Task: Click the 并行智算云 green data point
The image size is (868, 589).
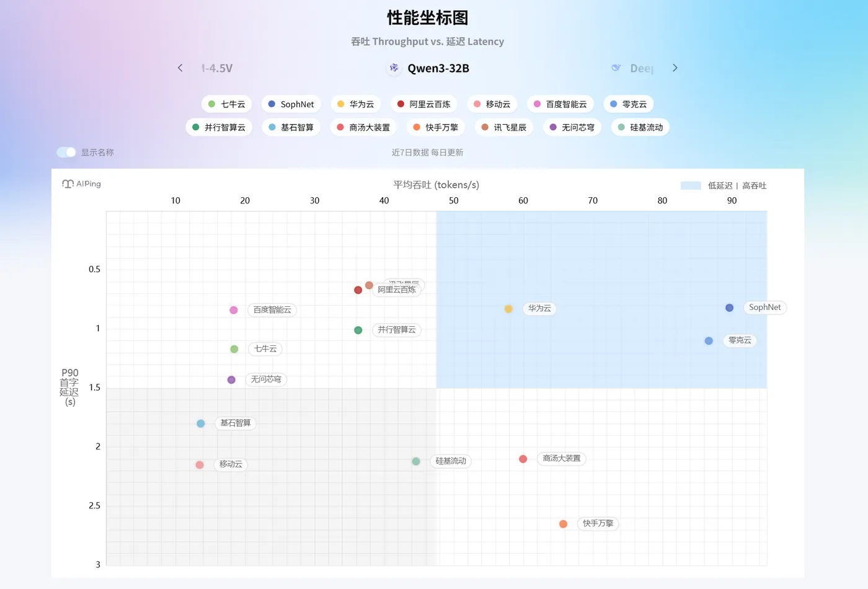Action: pos(358,330)
